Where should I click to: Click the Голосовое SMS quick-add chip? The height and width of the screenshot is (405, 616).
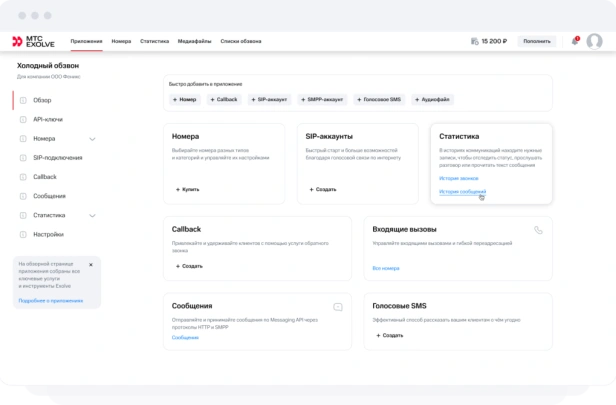(x=379, y=99)
